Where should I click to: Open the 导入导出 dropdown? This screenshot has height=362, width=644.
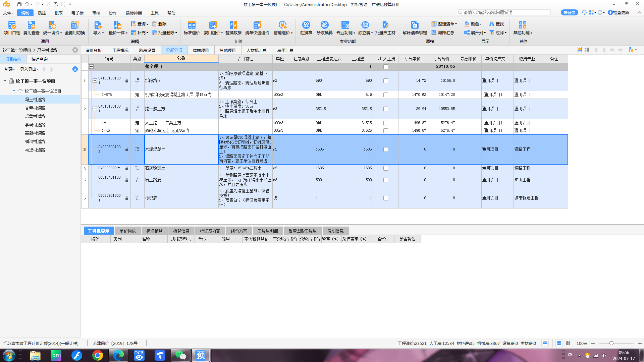pyautogui.click(x=29, y=69)
